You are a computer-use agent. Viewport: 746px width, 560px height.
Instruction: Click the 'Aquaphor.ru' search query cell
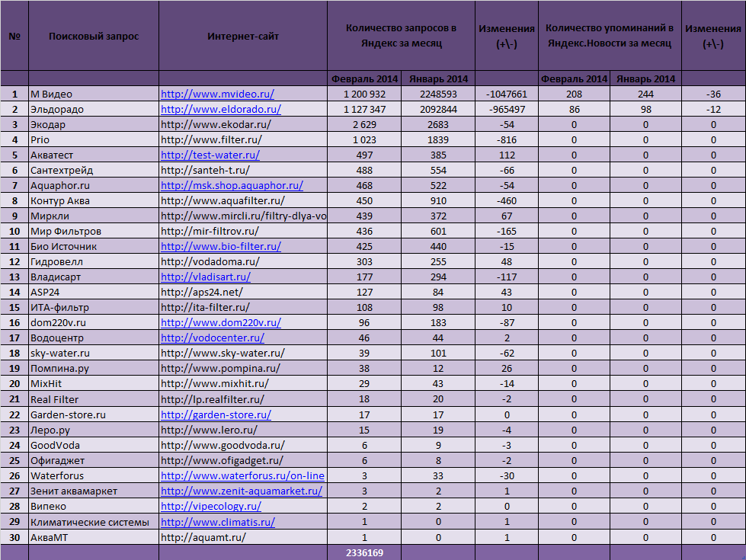tap(94, 186)
